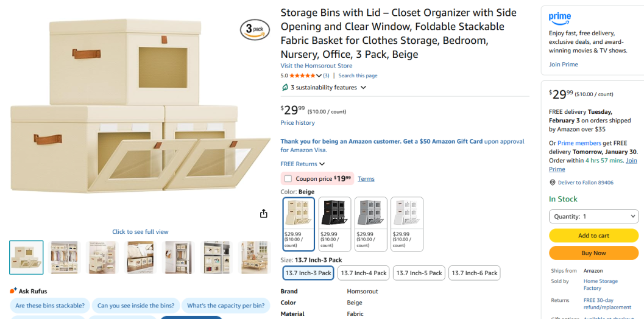
Task: Click the Deliver to Fallon location pin icon
Action: pos(552,183)
